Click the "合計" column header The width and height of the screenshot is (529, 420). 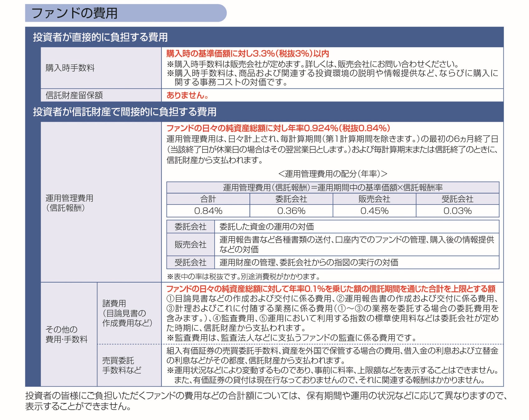point(208,199)
